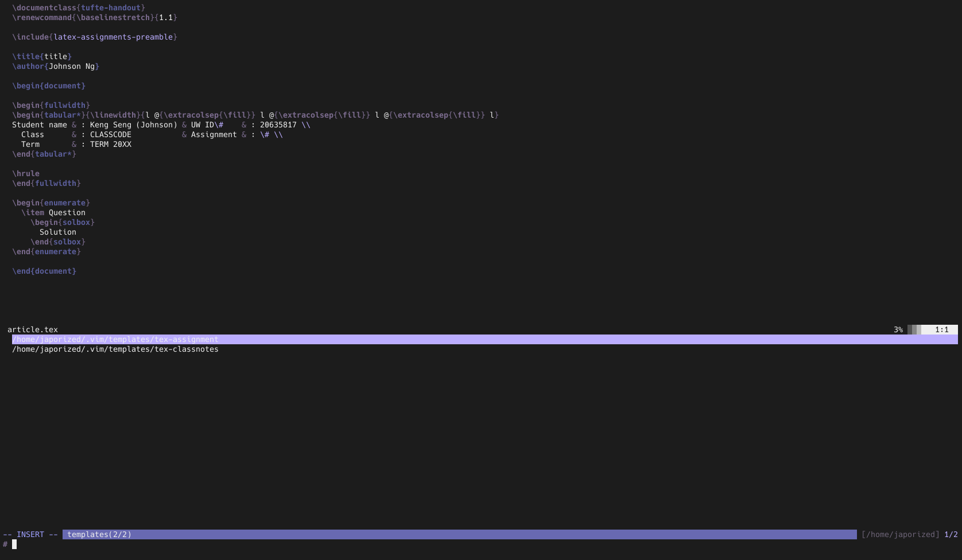Click the 1:1 cursor position indicator

[941, 330]
